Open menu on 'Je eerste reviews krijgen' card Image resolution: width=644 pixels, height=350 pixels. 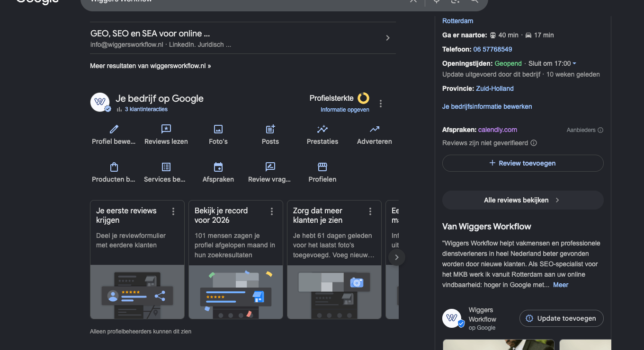click(173, 211)
